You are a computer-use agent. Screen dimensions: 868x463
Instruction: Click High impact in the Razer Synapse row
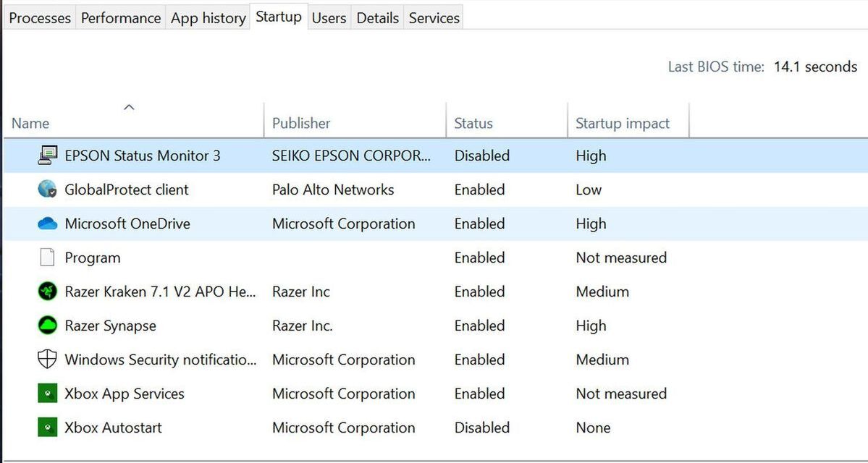[x=591, y=326]
